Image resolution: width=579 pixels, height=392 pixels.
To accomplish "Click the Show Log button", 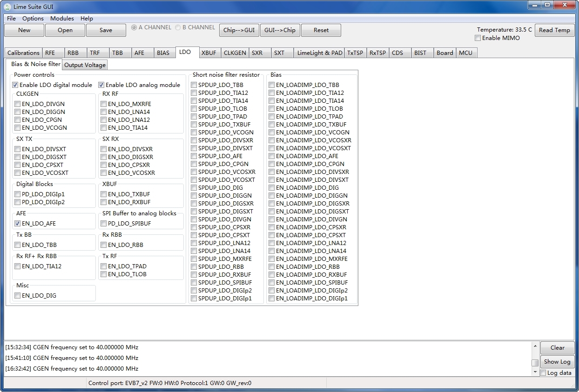I will point(557,362).
